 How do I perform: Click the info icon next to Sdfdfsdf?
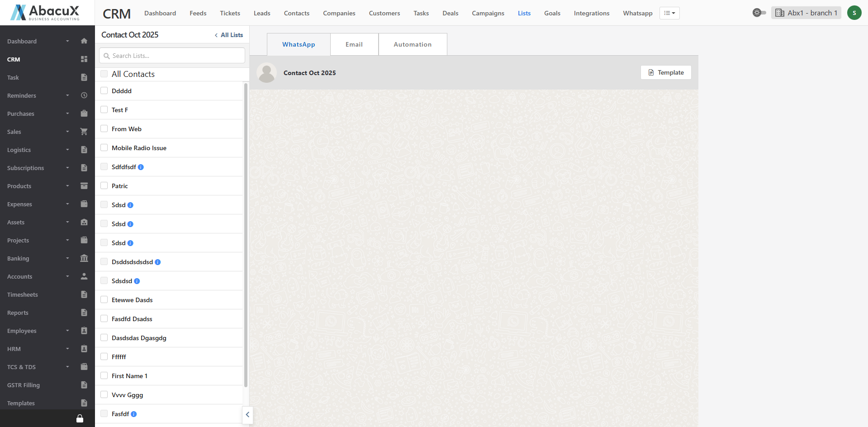[141, 167]
